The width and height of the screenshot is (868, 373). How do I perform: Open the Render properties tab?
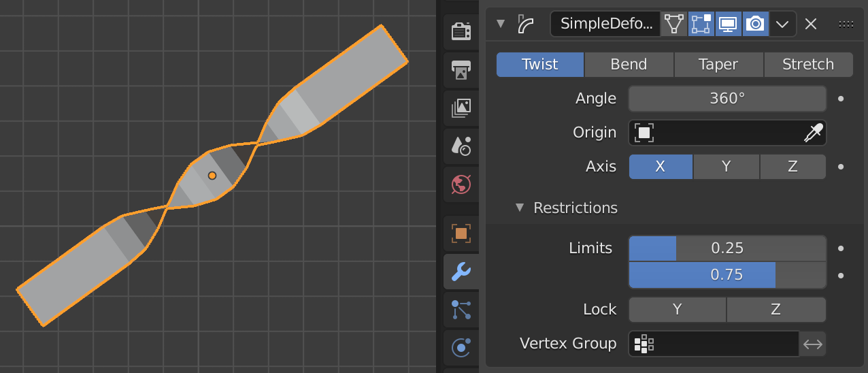coord(461,31)
